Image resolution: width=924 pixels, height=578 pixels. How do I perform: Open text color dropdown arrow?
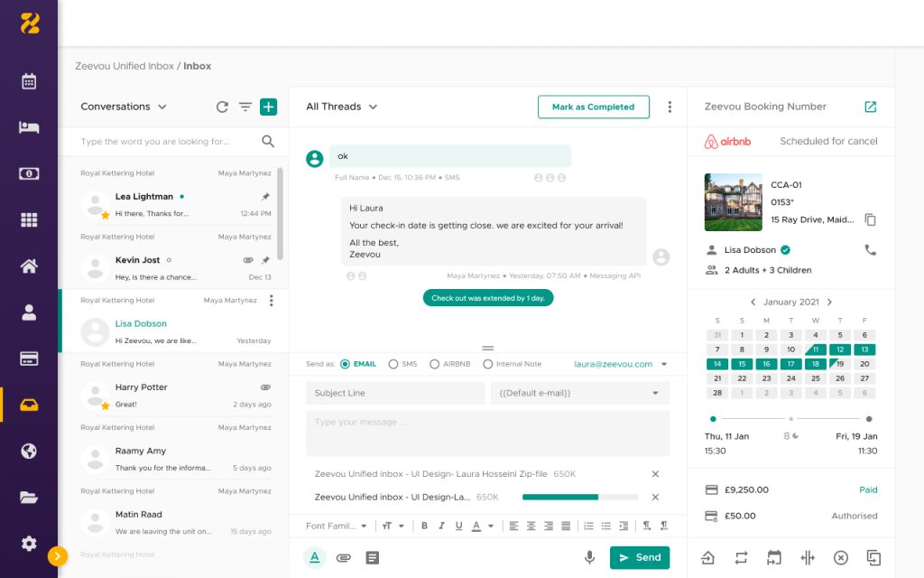[491, 526]
